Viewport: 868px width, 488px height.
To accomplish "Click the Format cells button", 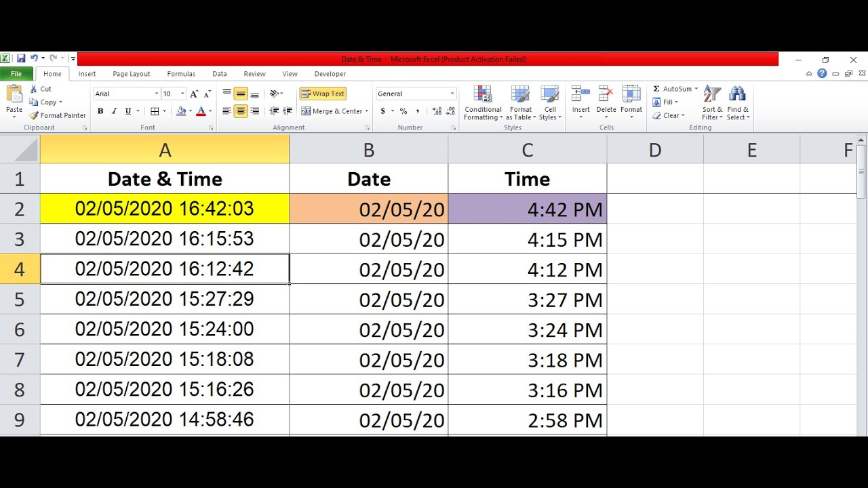I will tap(631, 102).
